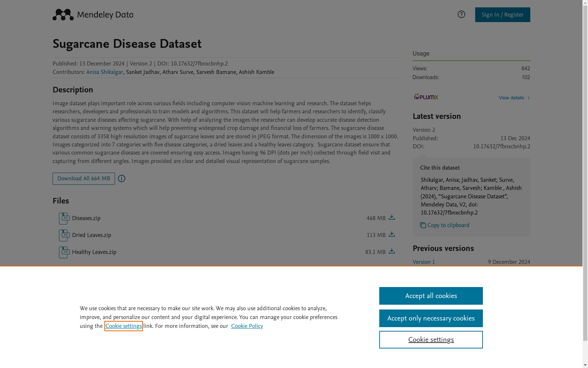Click the 468 MB file size
Viewport: 588px width, 368px height.
pos(376,218)
